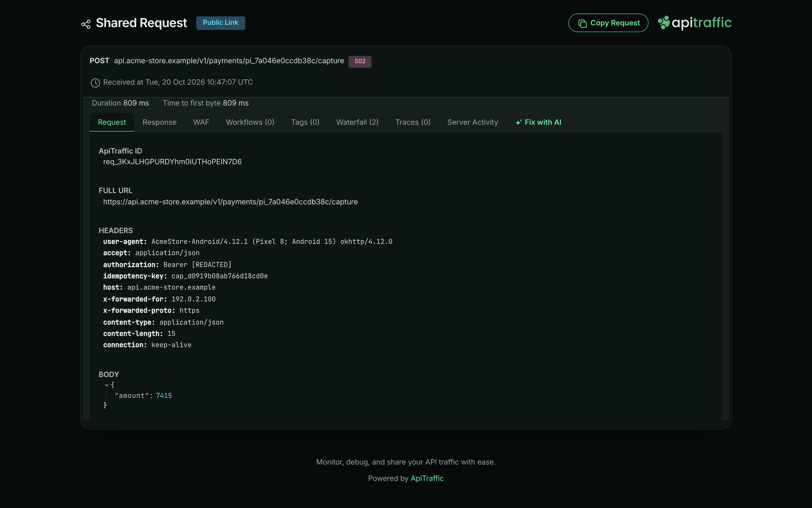Follow the ApiTraffic footer link

click(427, 478)
